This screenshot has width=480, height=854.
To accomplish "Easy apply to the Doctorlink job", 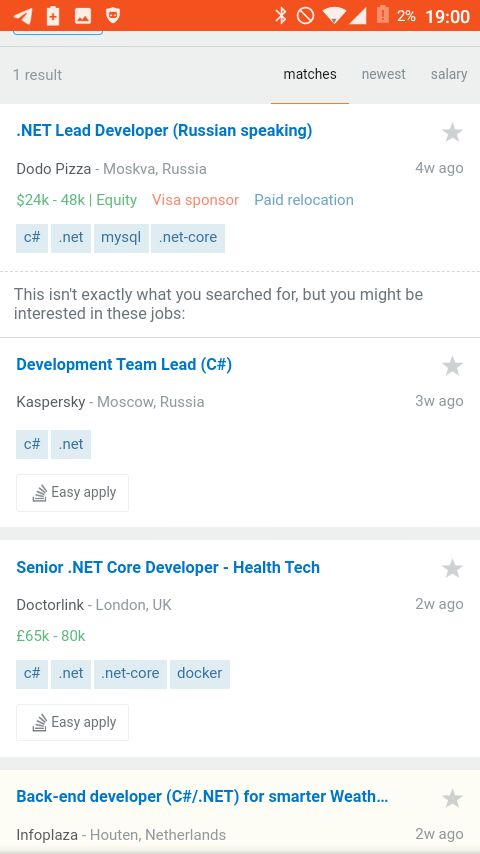I will (72, 723).
